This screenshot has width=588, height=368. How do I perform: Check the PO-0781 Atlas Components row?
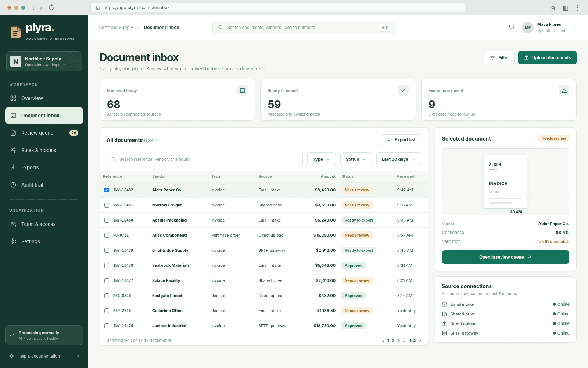107,235
